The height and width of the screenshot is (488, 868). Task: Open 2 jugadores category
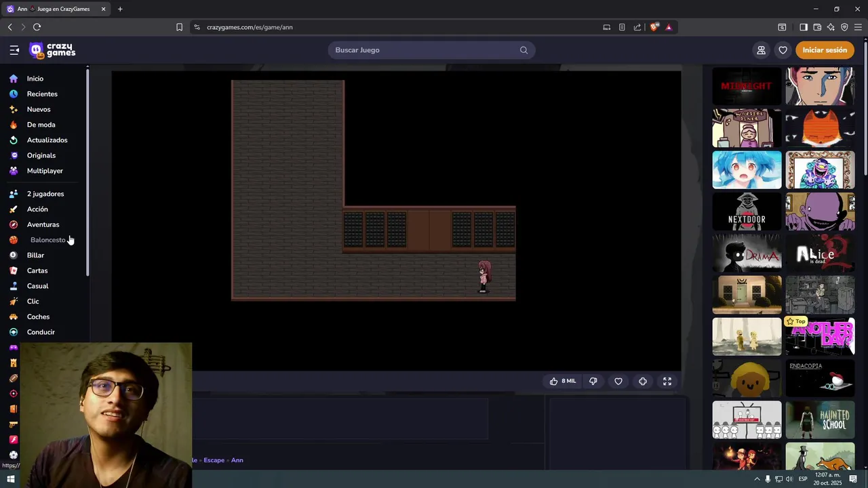(45, 194)
